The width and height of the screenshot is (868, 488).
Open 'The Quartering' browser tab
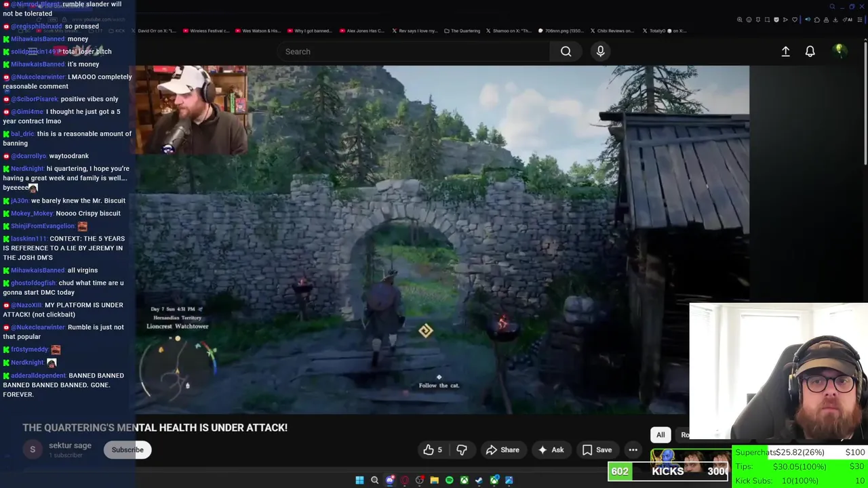(462, 30)
